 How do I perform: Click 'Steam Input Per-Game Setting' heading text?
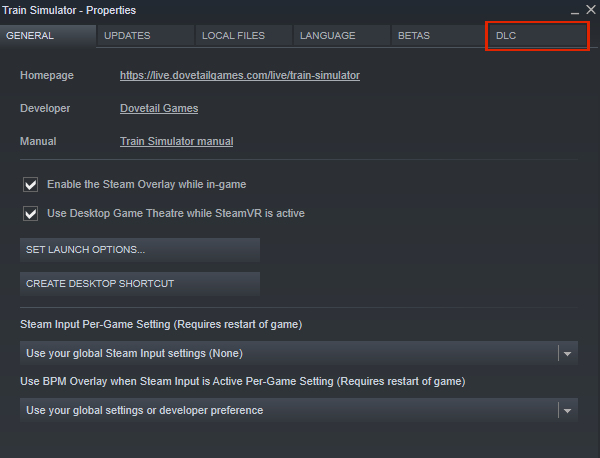click(x=161, y=324)
